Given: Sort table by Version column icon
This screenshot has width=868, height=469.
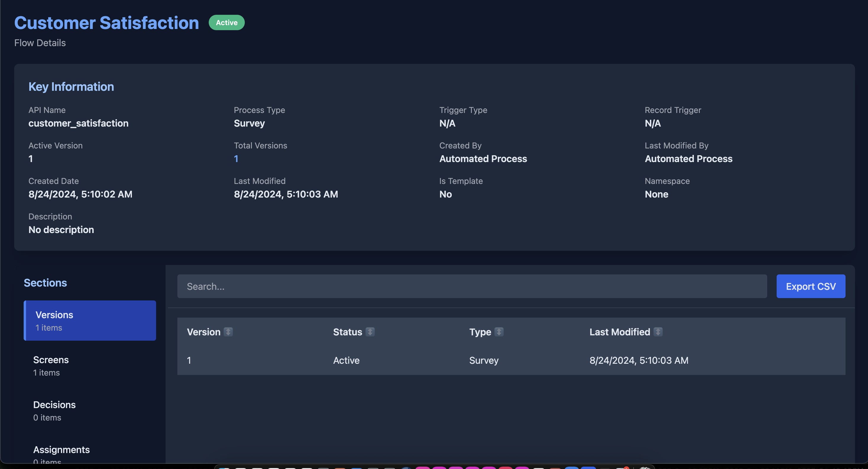Looking at the screenshot, I should pos(228,332).
